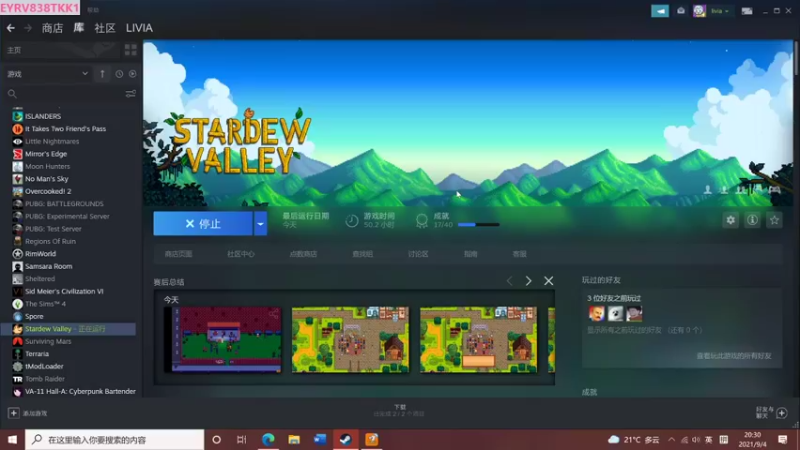Select Little Nightmares in library
800x450 pixels.
pos(52,141)
